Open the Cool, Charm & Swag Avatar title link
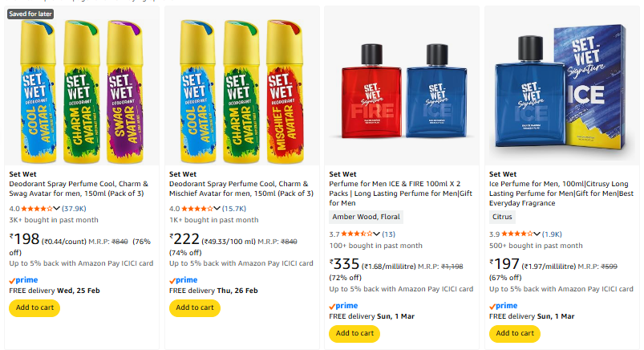This screenshot has height=350, width=644. click(x=80, y=188)
